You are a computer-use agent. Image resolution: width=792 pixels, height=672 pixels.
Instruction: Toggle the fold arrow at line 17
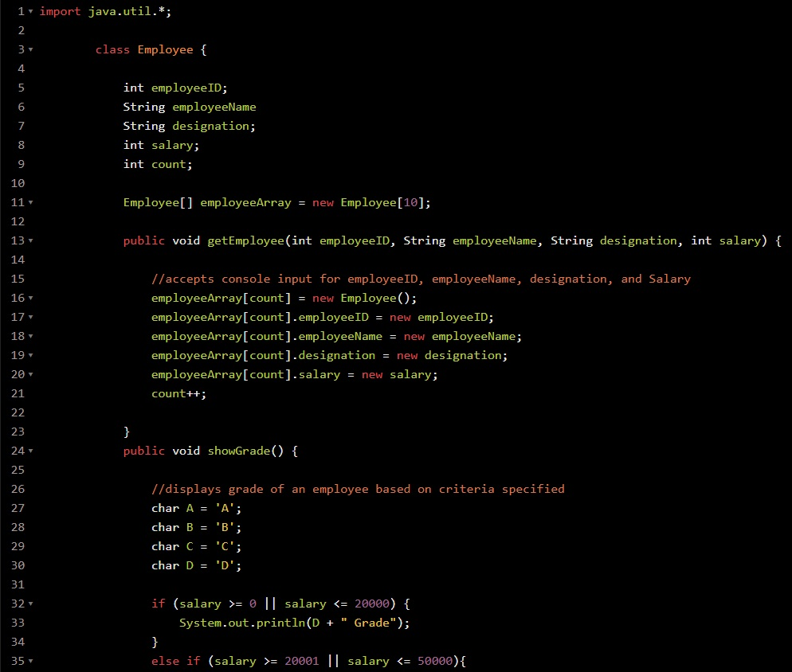pos(31,317)
